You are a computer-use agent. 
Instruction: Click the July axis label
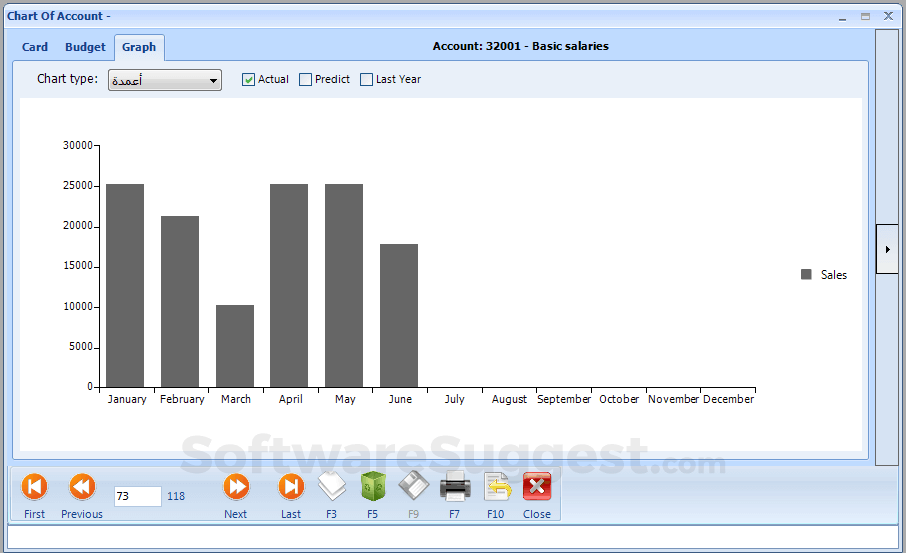click(x=455, y=399)
